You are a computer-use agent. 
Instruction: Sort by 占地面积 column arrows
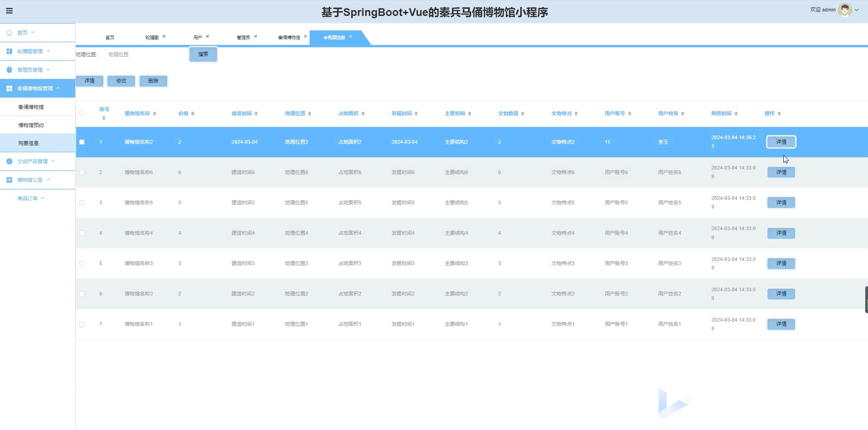[x=363, y=114]
